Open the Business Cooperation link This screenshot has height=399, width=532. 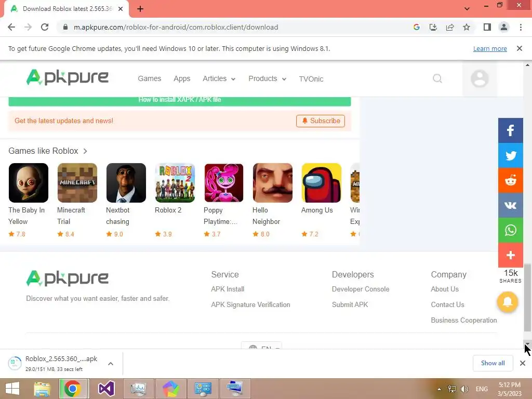point(463,320)
